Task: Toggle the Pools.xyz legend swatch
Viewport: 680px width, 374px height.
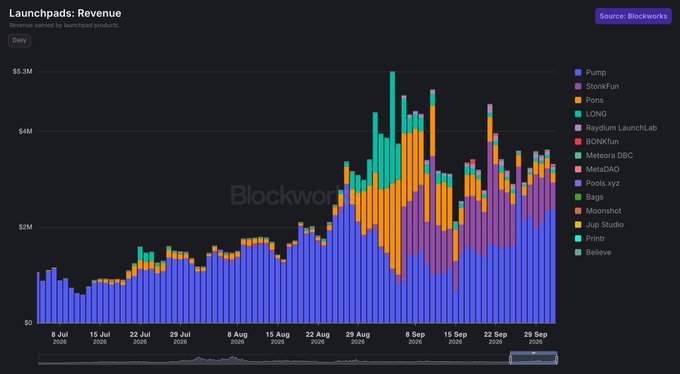Action: (x=578, y=183)
